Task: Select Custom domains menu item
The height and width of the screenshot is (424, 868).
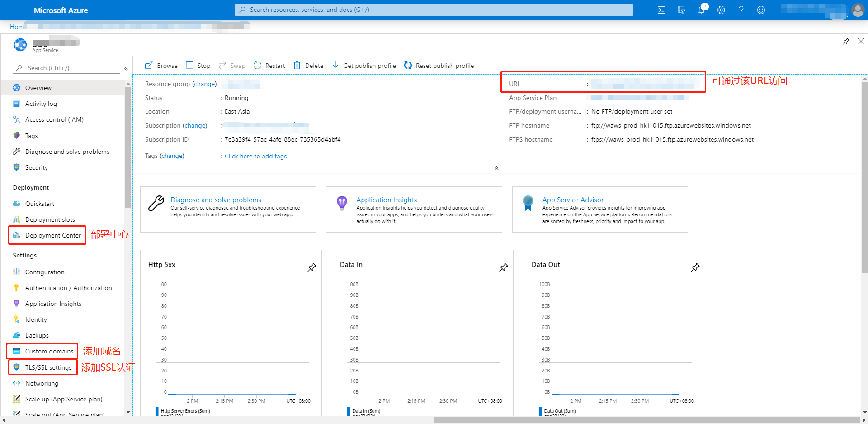Action: pos(49,351)
